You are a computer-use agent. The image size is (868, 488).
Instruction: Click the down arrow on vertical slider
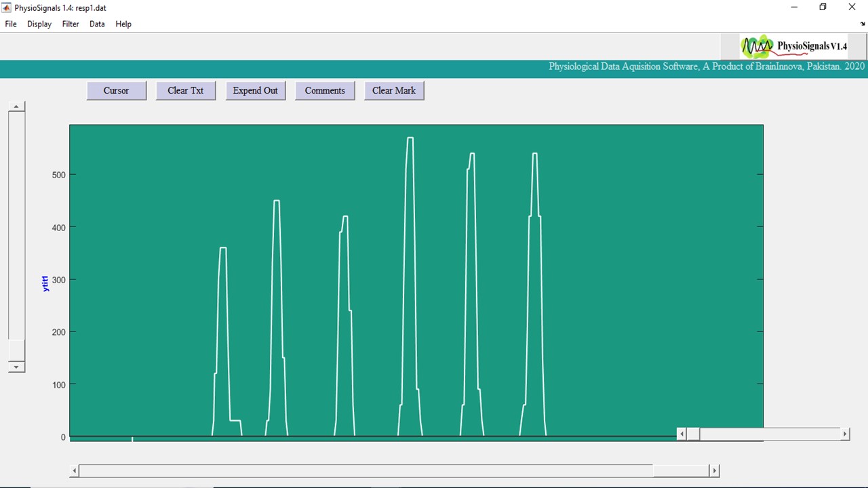pyautogui.click(x=16, y=367)
